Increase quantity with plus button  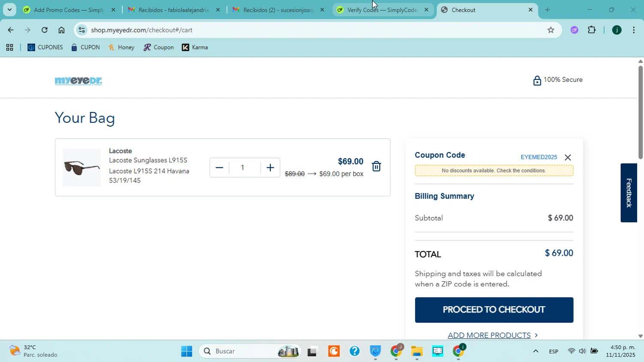coord(270,167)
